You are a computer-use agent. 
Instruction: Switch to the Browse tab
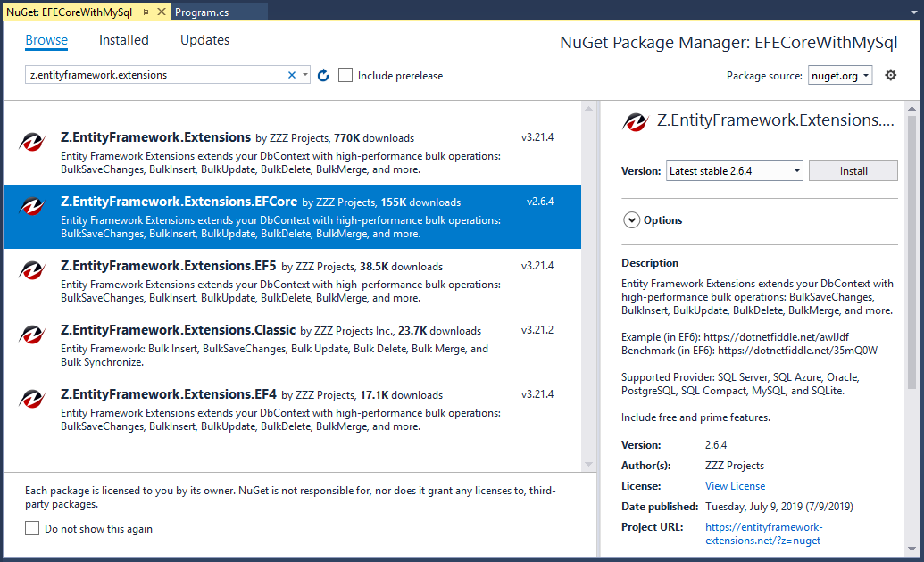(46, 40)
